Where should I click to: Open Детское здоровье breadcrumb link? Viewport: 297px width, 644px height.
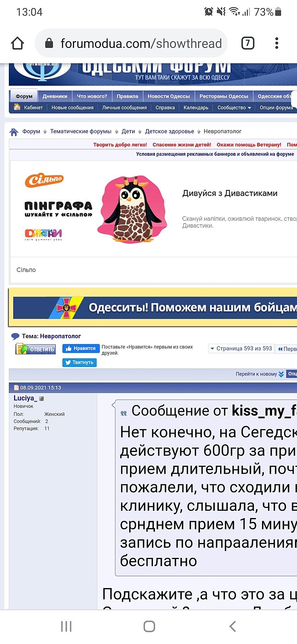[169, 131]
